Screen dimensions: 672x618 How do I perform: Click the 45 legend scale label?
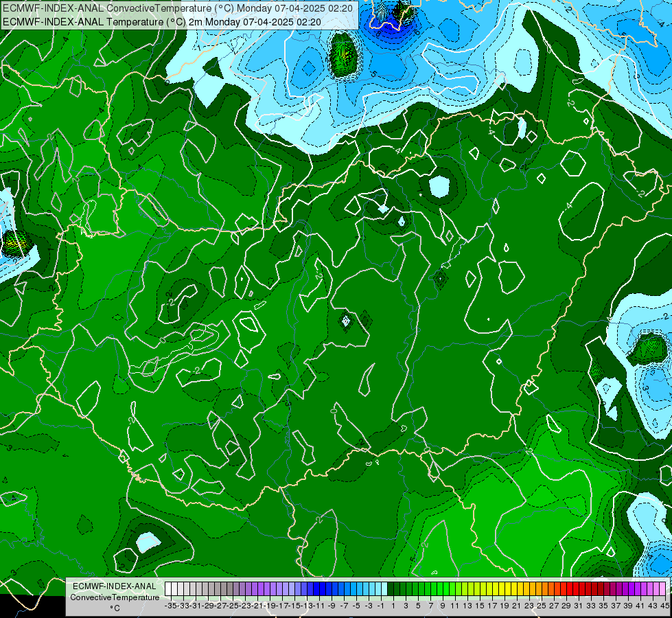coord(665,606)
